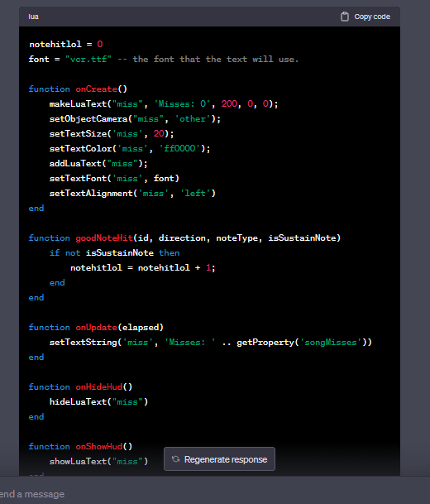The image size is (430, 504).
Task: Click the onUpdate function name
Action: pyautogui.click(x=97, y=327)
